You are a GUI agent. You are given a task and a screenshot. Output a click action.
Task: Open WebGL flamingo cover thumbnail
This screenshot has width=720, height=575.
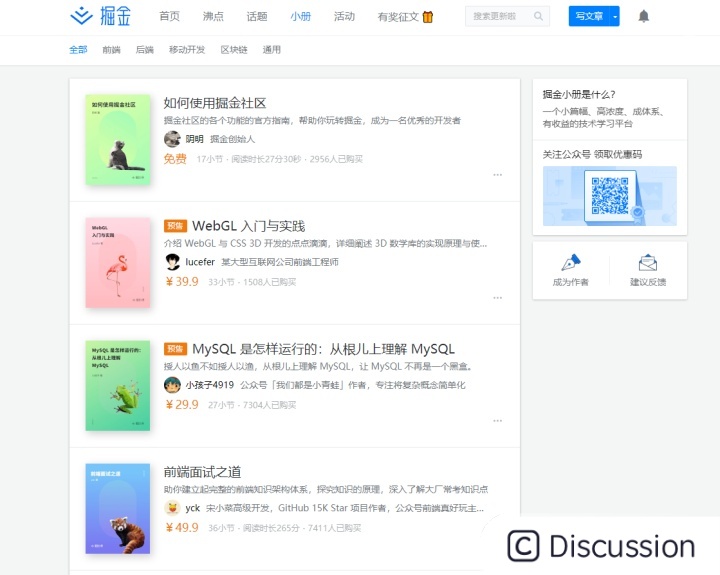[118, 263]
